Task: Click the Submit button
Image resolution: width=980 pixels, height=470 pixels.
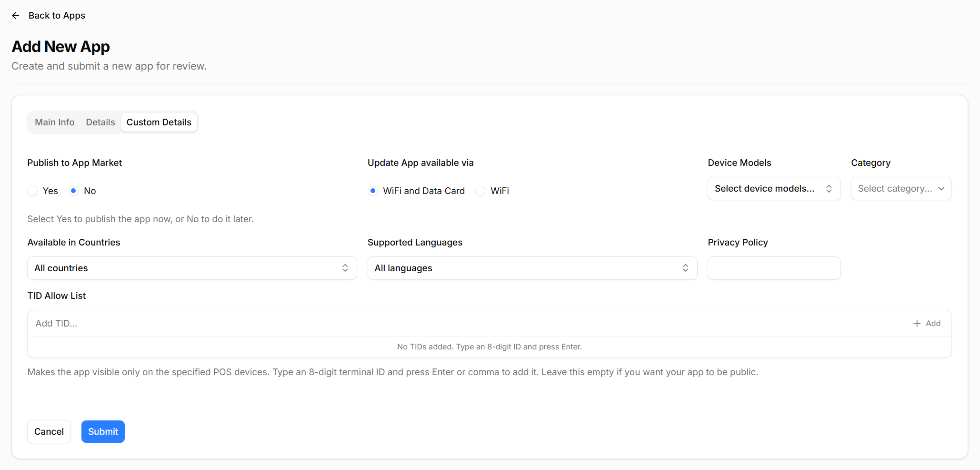Action: click(x=103, y=431)
